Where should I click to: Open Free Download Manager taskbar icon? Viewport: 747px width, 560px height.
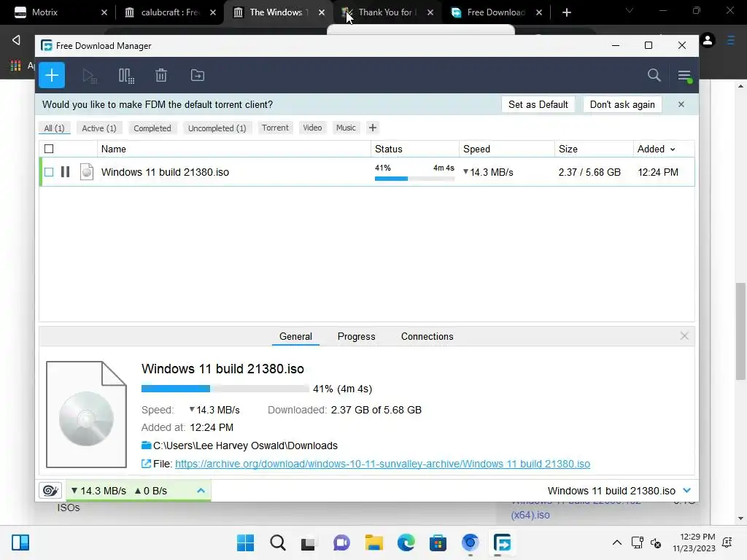pos(502,542)
